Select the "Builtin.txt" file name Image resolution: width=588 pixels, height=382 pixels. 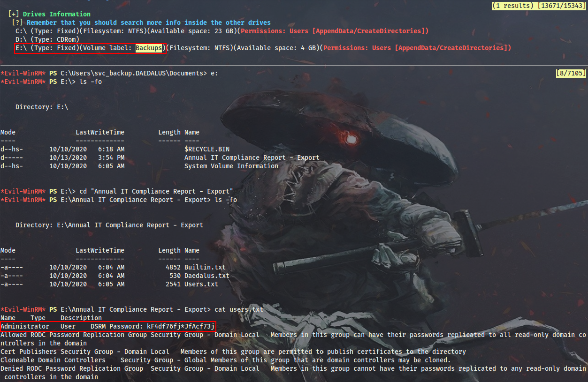205,267
